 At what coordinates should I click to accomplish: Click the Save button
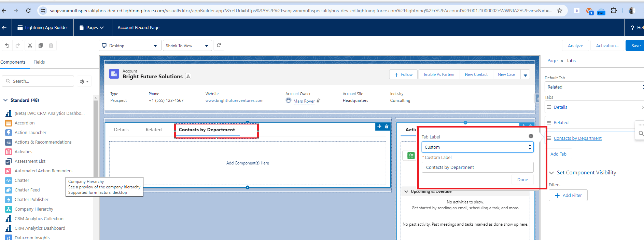coord(635,45)
